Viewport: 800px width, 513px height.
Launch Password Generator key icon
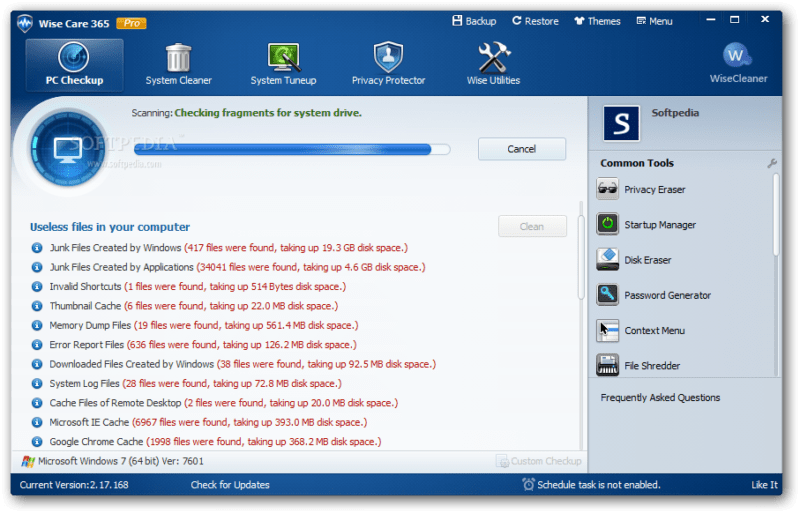(x=607, y=295)
